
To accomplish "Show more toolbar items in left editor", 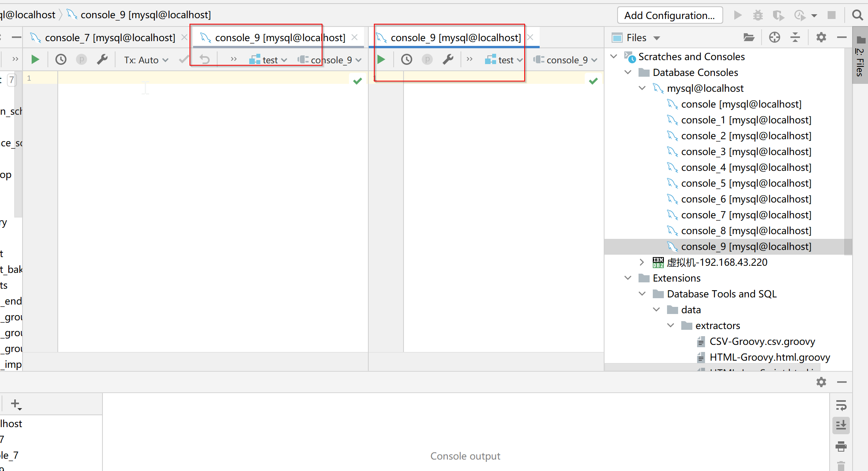I will [233, 59].
